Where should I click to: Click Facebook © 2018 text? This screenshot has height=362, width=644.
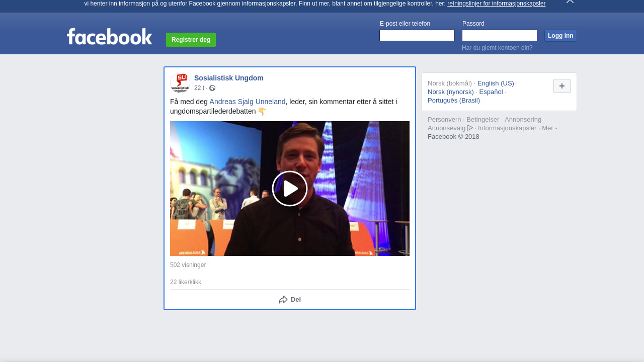coord(453,137)
